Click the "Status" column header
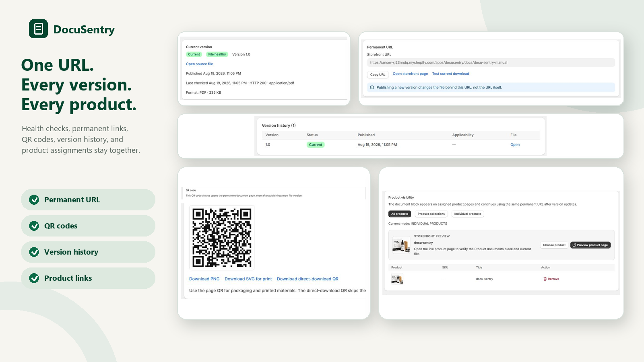This screenshot has width=644, height=362. [x=312, y=135]
